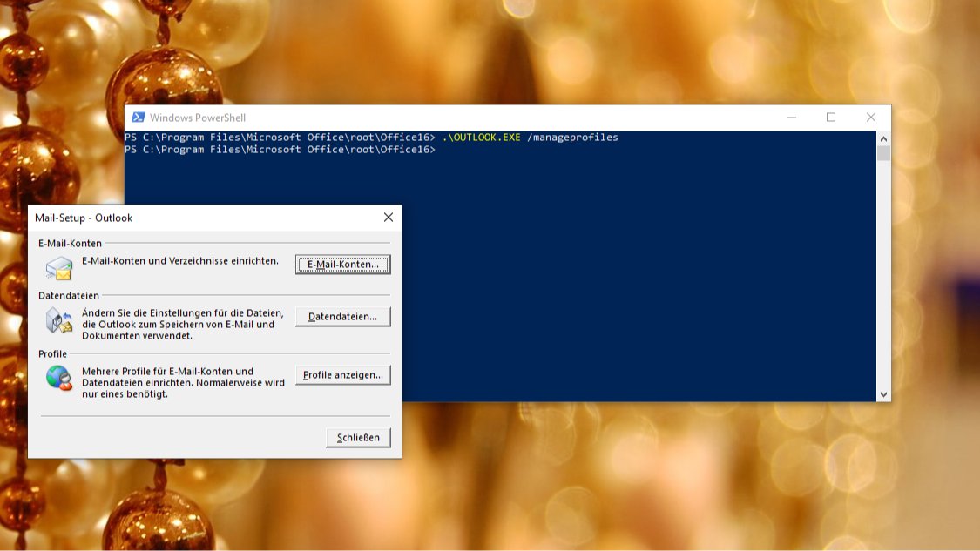Image resolution: width=980 pixels, height=551 pixels.
Task: Click PowerShell scrollbar up arrow
Action: click(883, 138)
